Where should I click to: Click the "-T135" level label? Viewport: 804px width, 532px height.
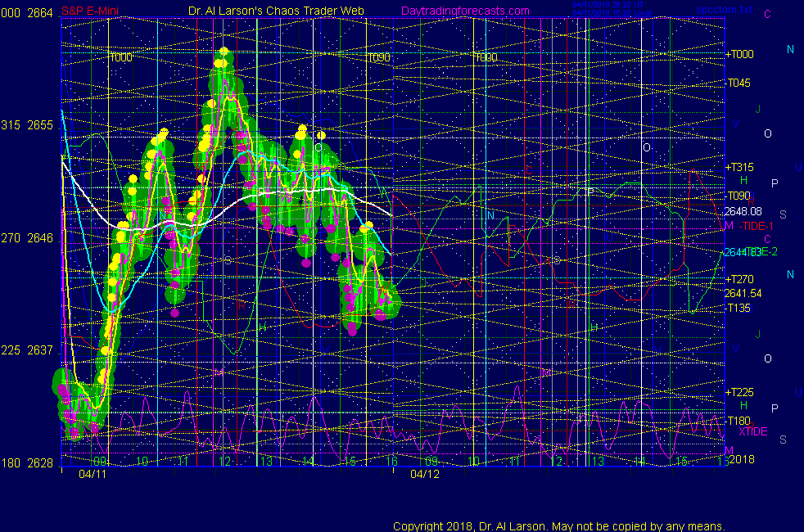(739, 308)
